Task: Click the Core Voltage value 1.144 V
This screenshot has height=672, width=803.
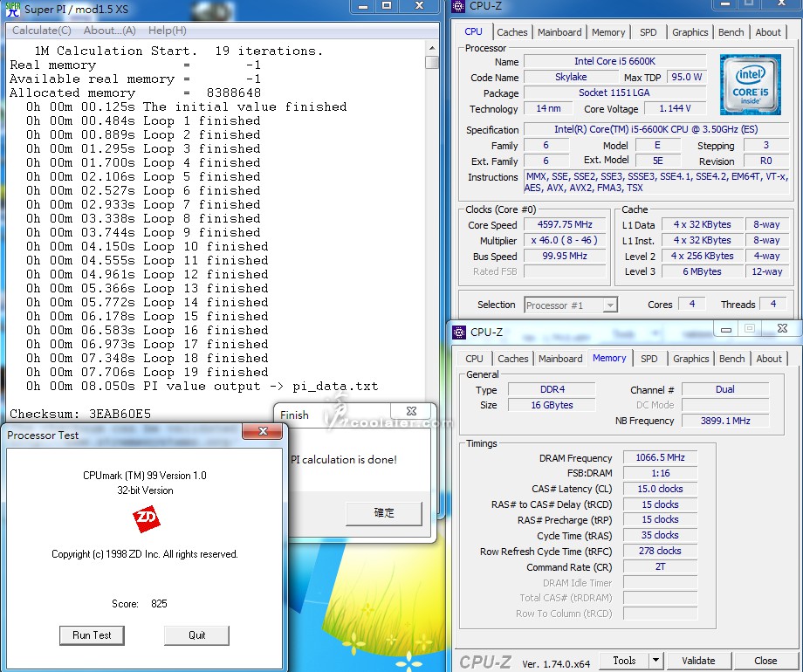Action: [675, 108]
